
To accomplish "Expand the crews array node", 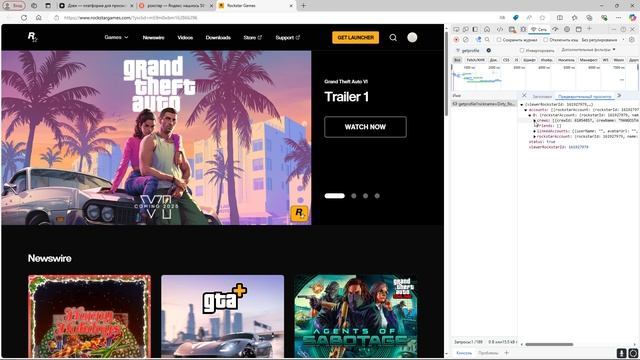I will click(535, 121).
